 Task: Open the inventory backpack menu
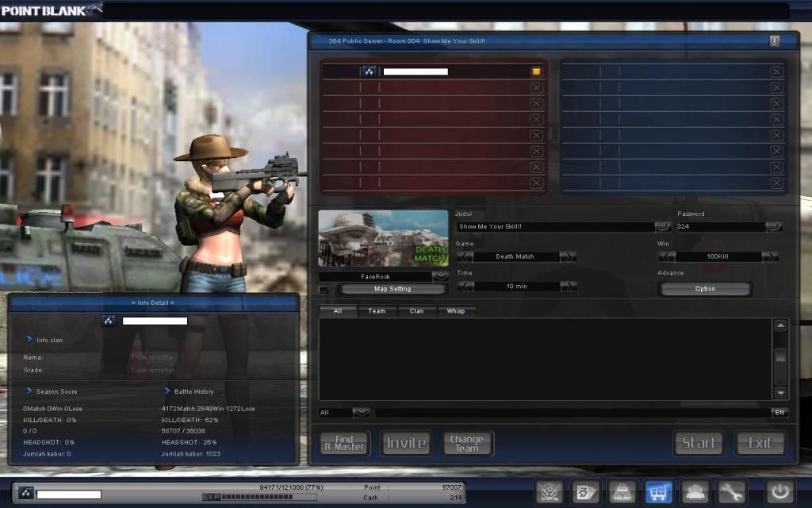[622, 491]
